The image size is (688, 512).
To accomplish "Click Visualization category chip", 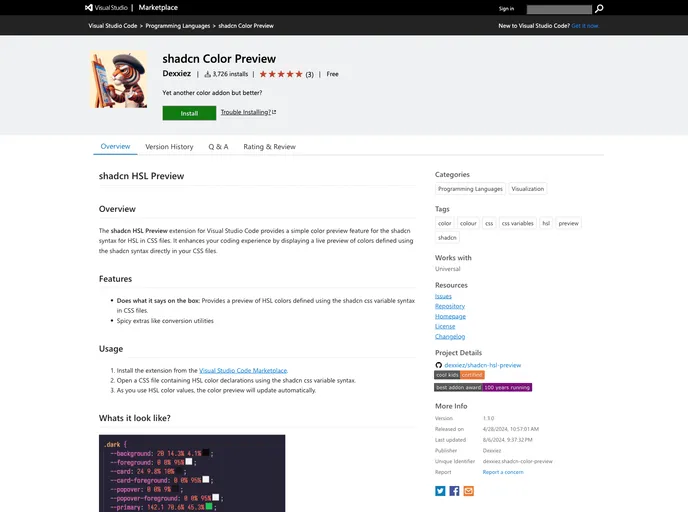I will pyautogui.click(x=527, y=189).
